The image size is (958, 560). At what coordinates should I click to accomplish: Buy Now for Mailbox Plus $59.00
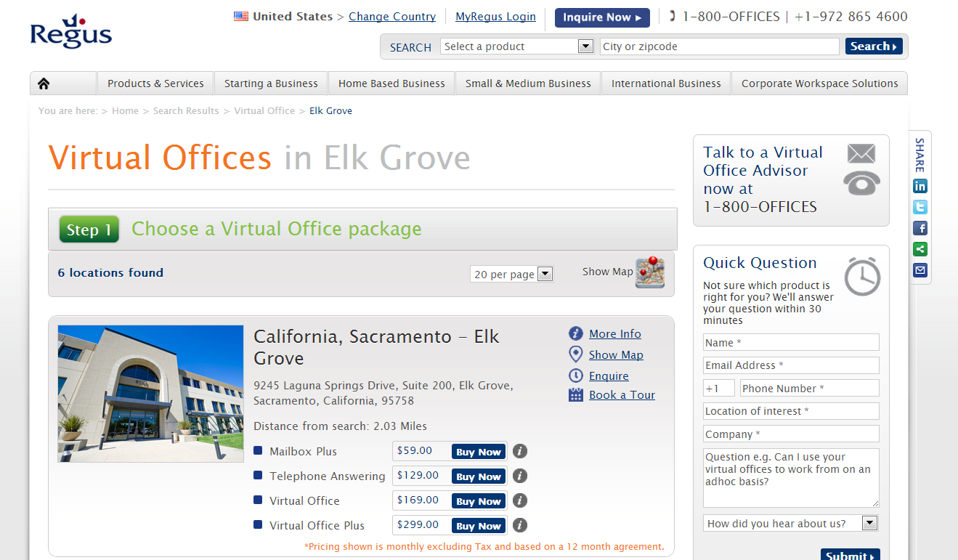478,452
